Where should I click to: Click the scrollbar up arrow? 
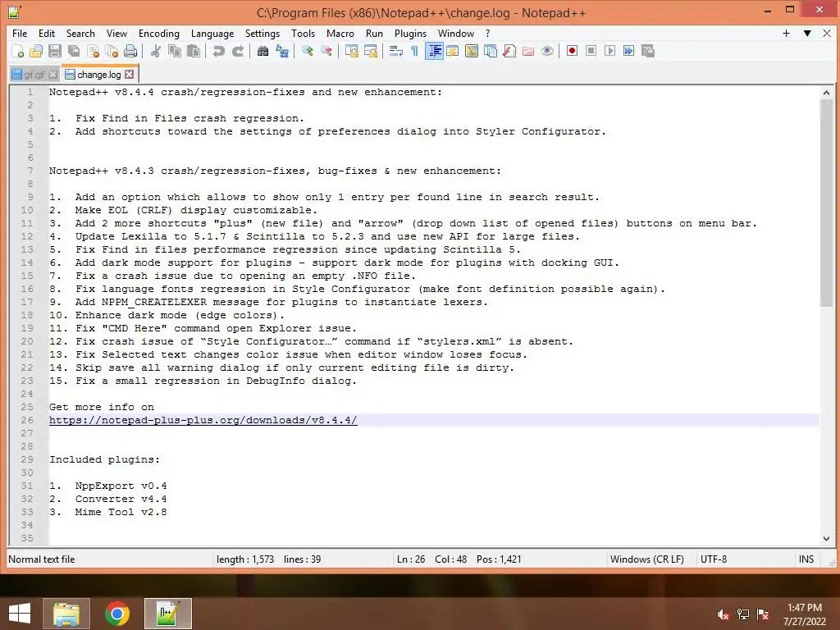tap(825, 93)
